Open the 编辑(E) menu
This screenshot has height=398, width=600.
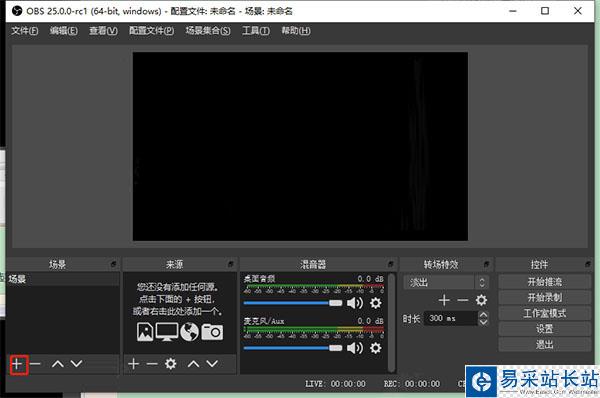(64, 31)
